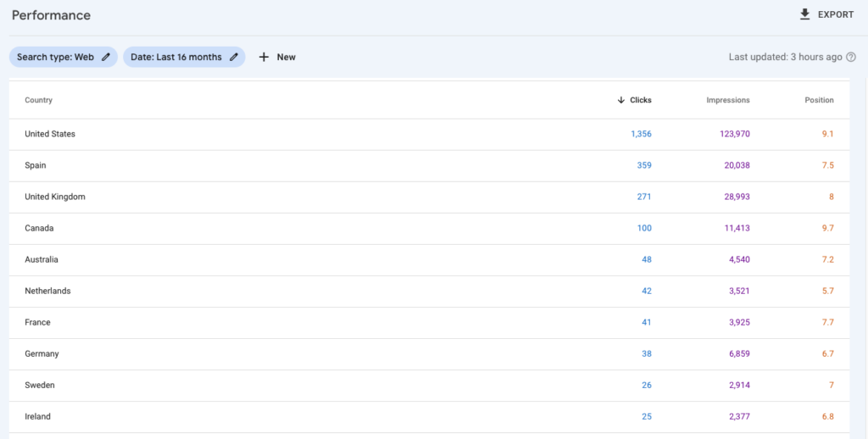Choose Canada in the country table
This screenshot has width=868, height=439.
click(x=42, y=228)
